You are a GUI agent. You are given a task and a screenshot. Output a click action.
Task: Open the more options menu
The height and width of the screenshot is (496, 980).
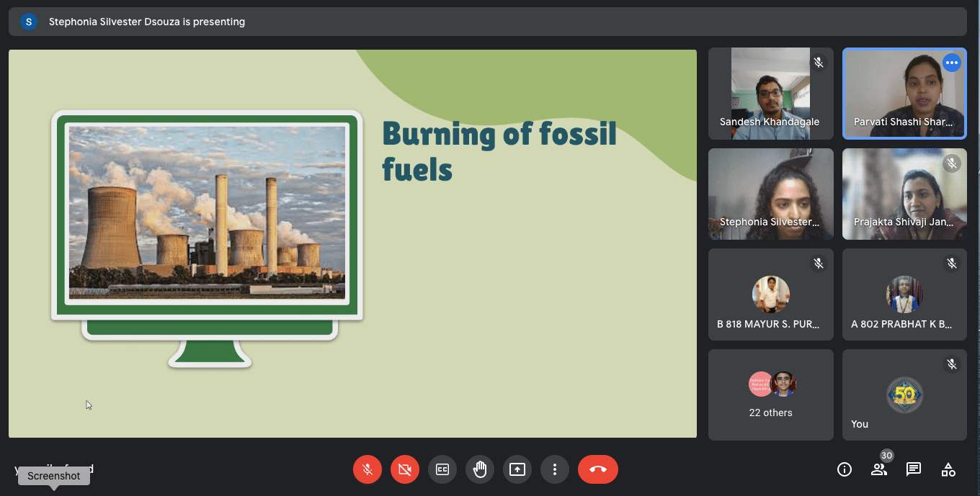tap(554, 469)
